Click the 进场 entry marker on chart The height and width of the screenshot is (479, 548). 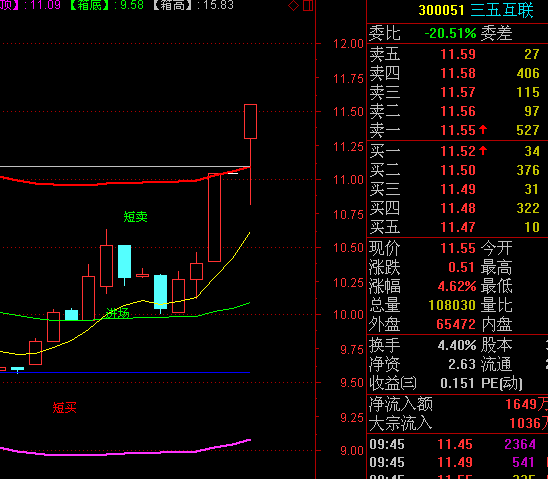pos(117,313)
